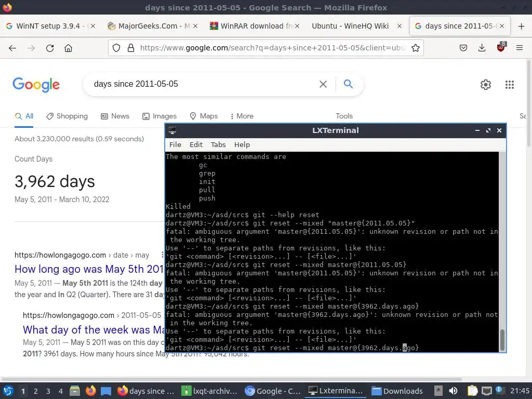Clear the Google search box
Image resolution: width=532 pixels, height=399 pixels.
(323, 84)
